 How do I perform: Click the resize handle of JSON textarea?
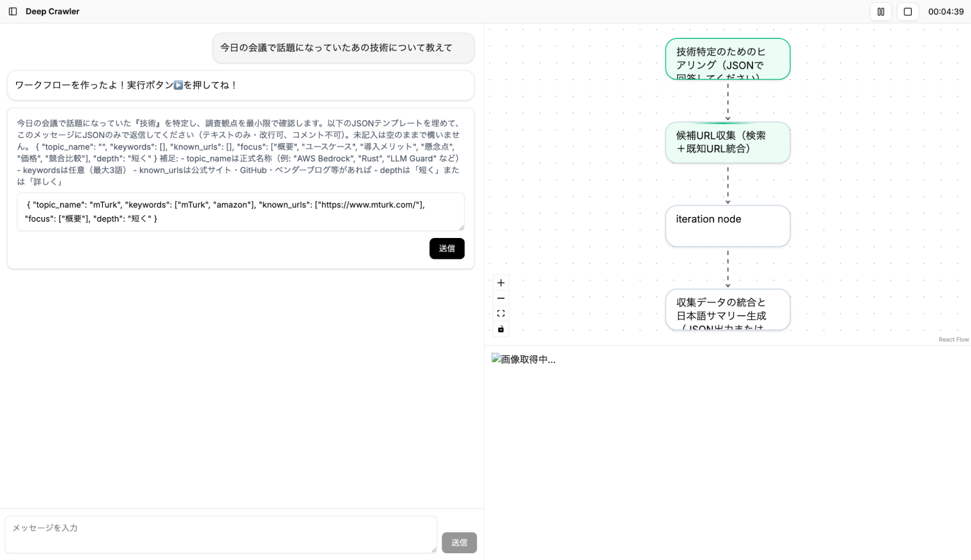tap(461, 228)
